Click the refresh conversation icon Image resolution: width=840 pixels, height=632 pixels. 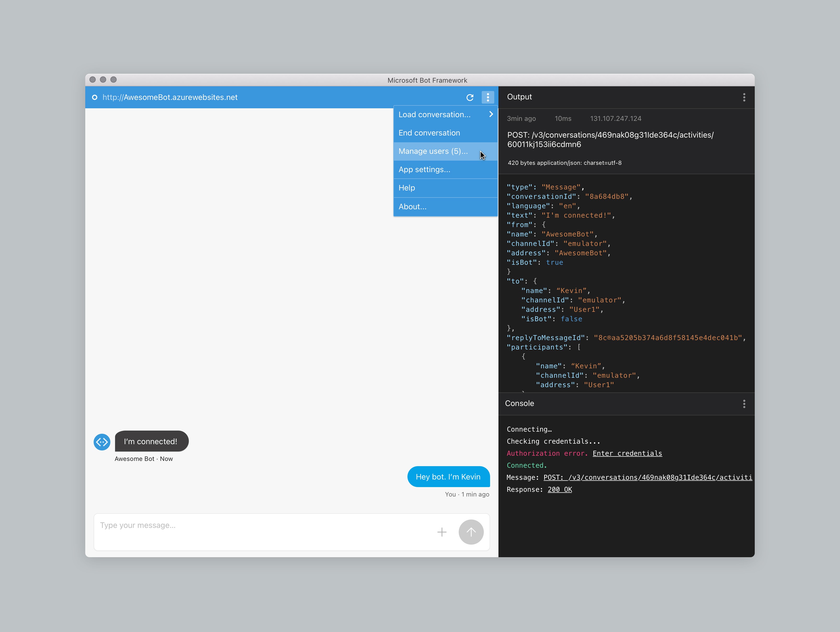(470, 98)
